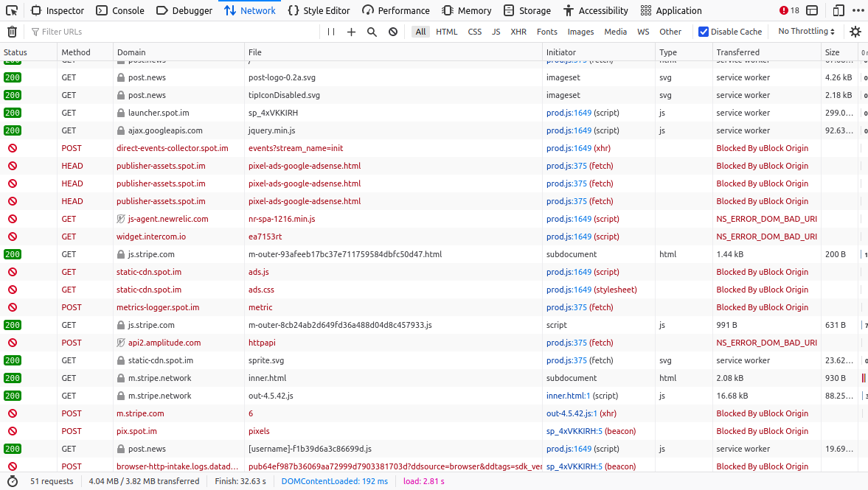Open the request blocking panel
868x490 pixels.
coord(393,32)
